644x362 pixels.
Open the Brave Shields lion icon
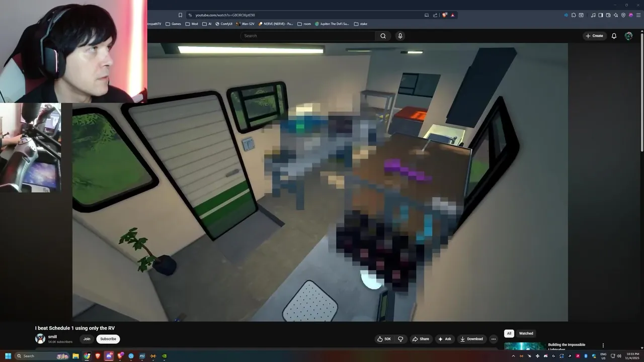(444, 15)
